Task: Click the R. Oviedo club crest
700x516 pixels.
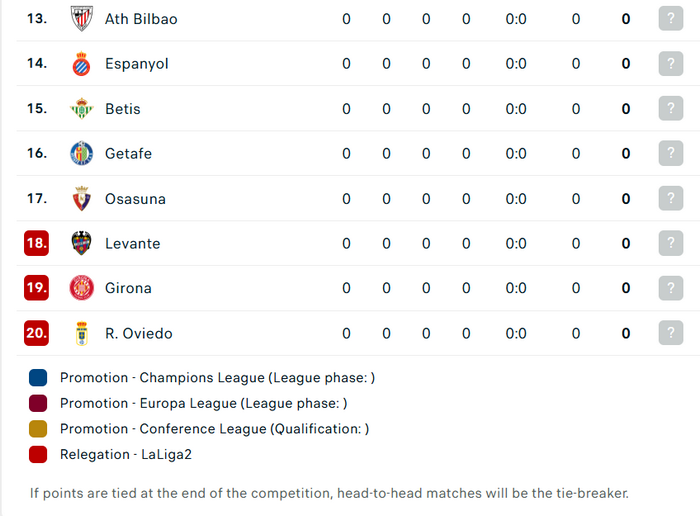Action: (x=82, y=333)
